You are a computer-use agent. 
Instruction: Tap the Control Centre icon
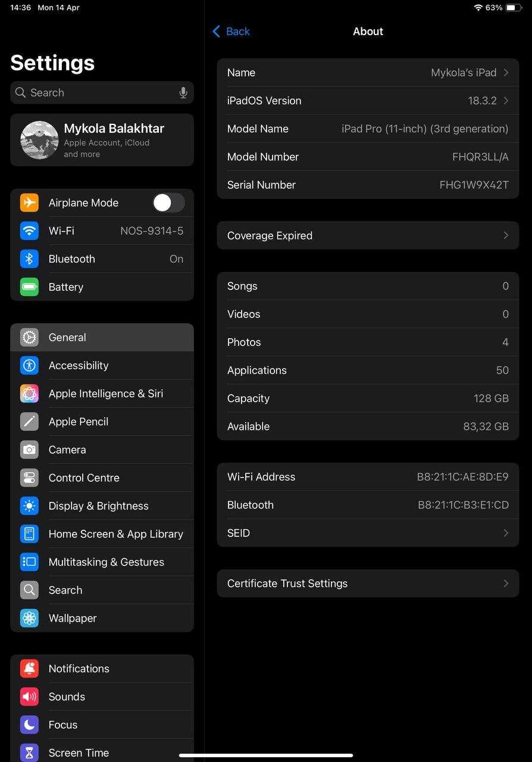click(x=29, y=477)
